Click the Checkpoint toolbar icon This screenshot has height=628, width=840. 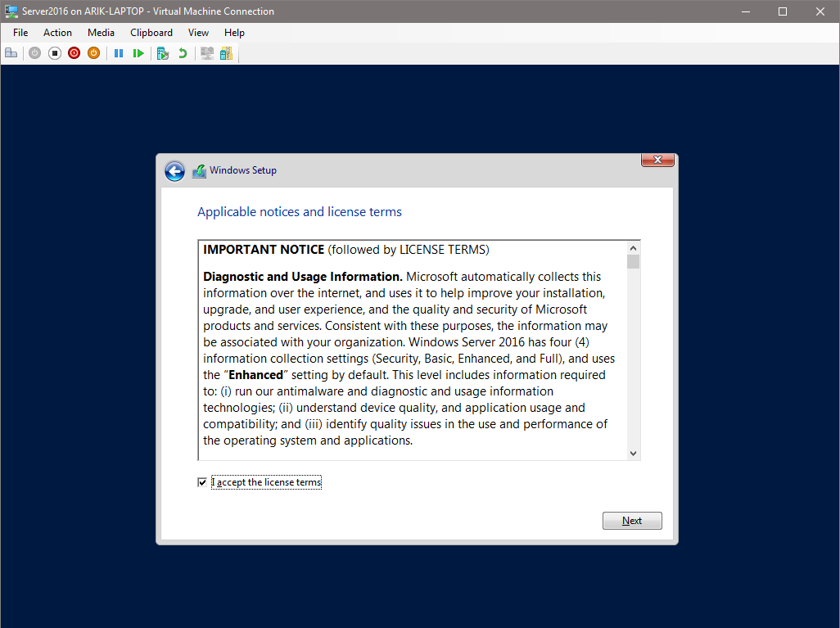163,53
